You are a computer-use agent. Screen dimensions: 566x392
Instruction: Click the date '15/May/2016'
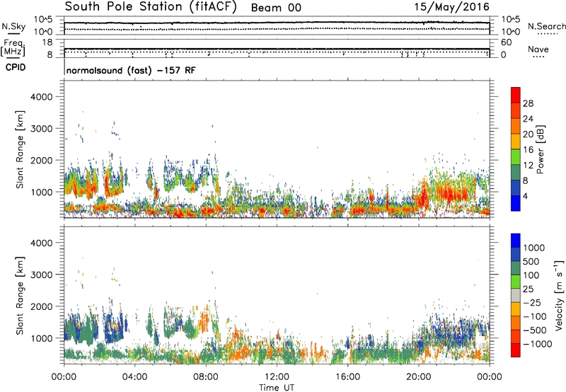point(451,6)
